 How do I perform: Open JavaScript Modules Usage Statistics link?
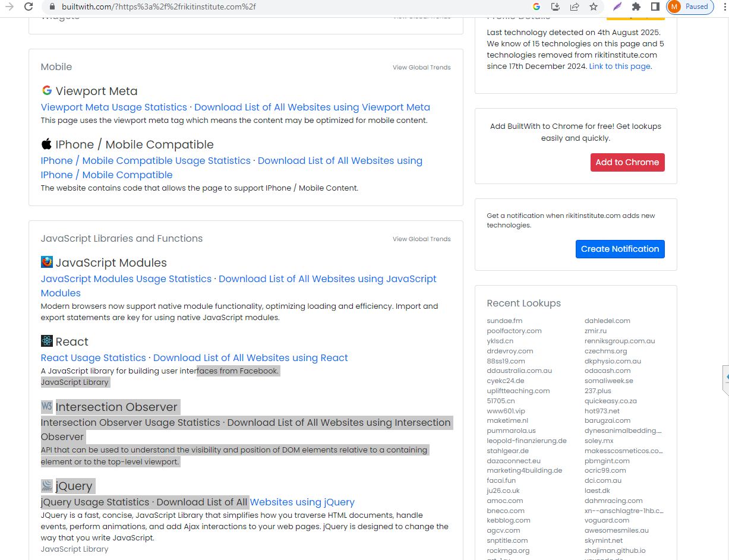[x=126, y=279]
